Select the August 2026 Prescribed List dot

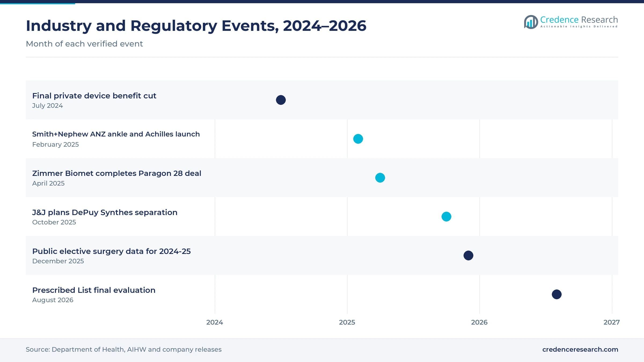(x=557, y=294)
